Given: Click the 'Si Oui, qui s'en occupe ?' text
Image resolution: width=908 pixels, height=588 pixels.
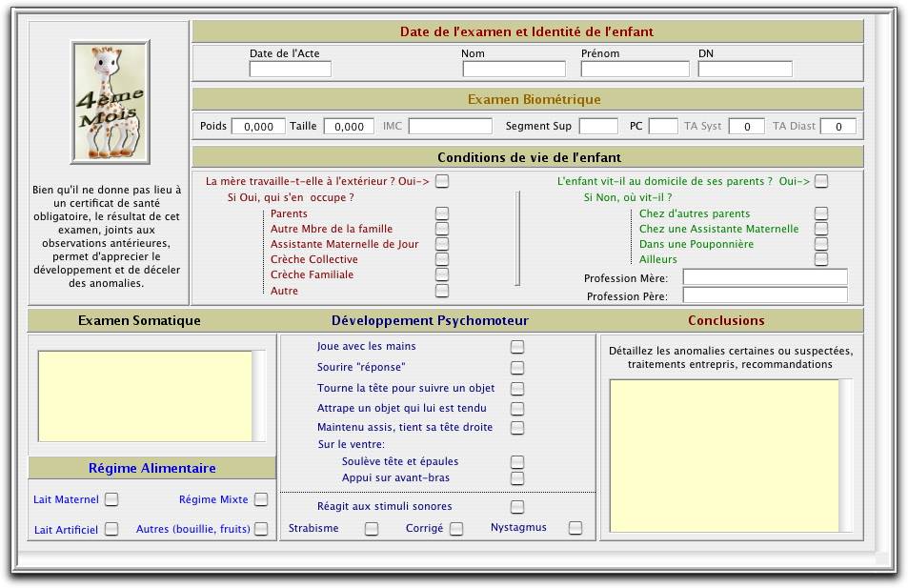Looking at the screenshot, I should (x=291, y=197).
